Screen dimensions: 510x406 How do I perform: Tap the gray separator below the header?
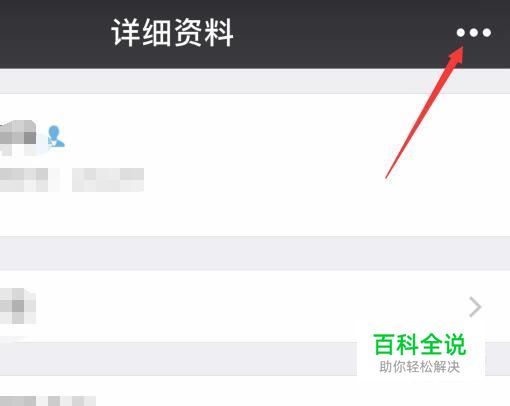(x=255, y=81)
